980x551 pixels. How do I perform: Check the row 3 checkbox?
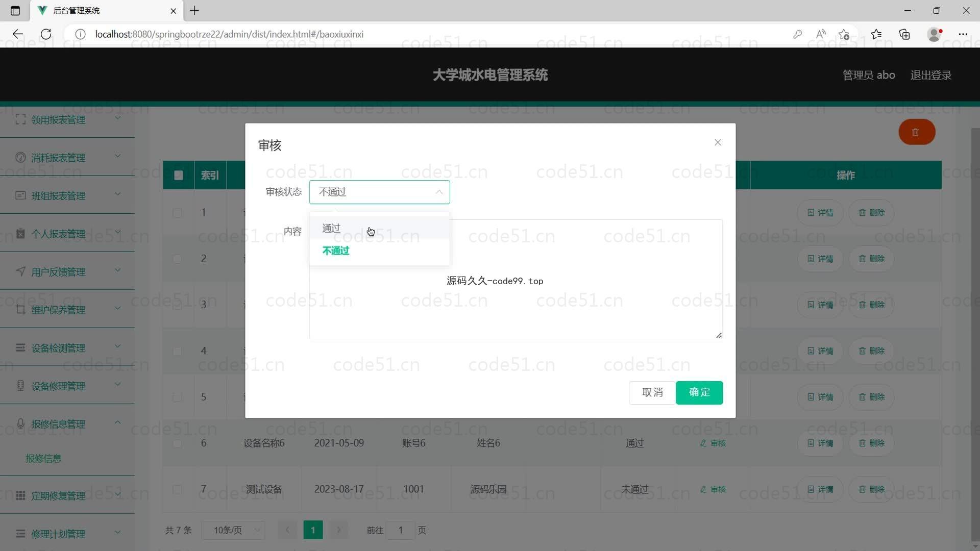click(177, 305)
